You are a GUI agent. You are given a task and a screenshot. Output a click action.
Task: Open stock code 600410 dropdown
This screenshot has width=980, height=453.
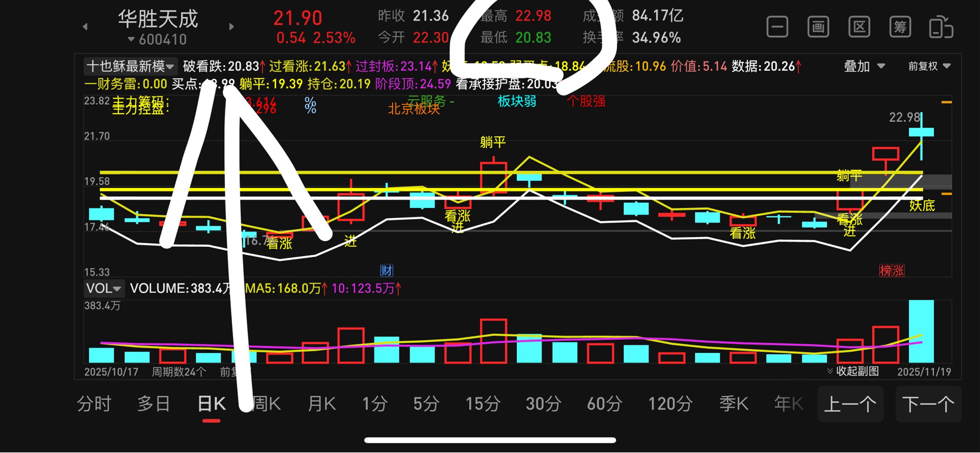pyautogui.click(x=158, y=39)
